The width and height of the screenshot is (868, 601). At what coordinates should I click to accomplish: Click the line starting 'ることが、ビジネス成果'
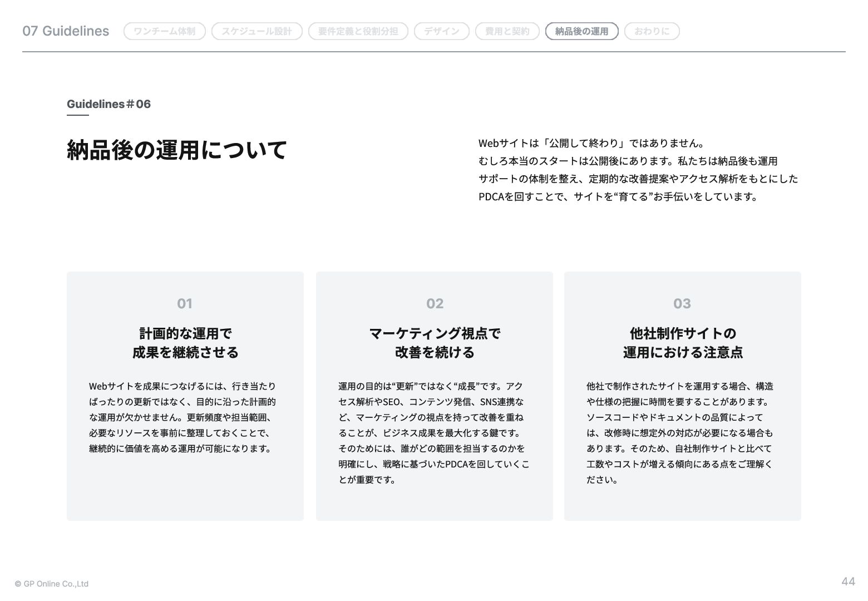430,433
